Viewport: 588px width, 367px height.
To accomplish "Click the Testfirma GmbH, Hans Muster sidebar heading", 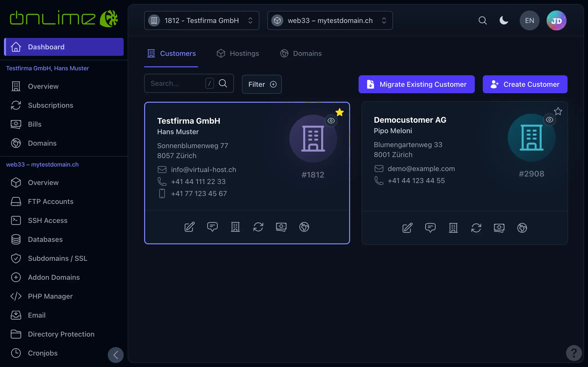I will [x=47, y=68].
